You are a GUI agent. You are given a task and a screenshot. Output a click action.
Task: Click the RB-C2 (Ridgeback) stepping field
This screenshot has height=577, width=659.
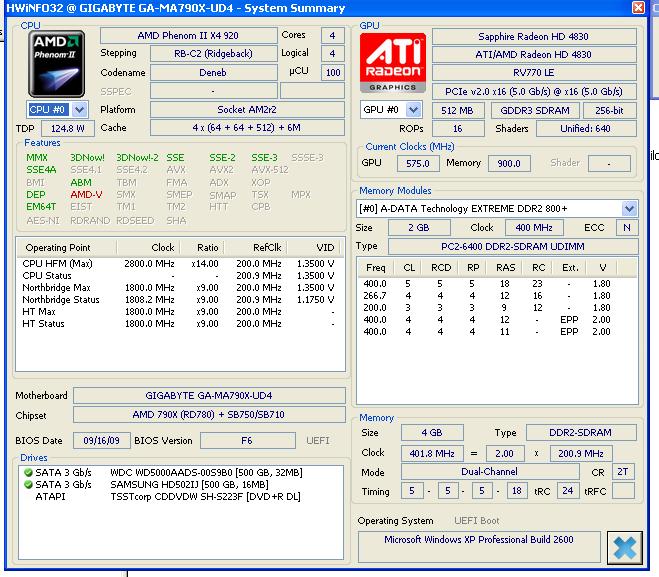tap(214, 54)
